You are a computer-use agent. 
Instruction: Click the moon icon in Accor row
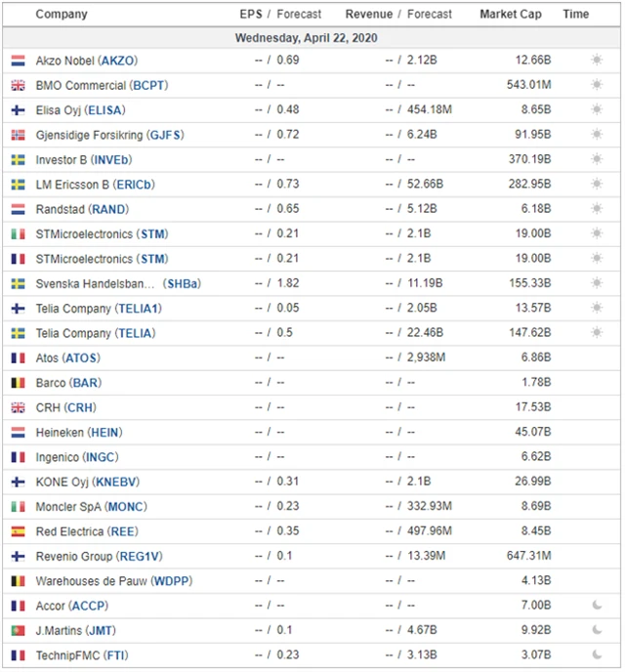point(596,606)
